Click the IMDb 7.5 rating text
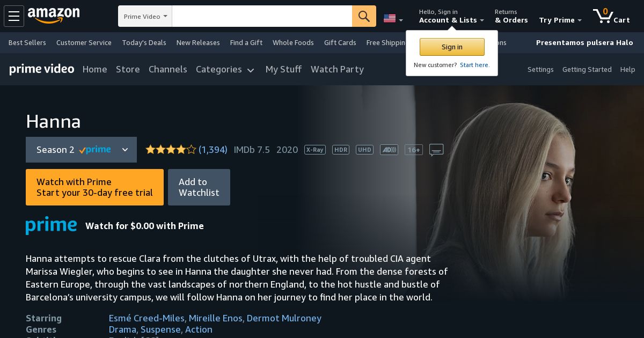This screenshot has width=644, height=338. tap(252, 150)
